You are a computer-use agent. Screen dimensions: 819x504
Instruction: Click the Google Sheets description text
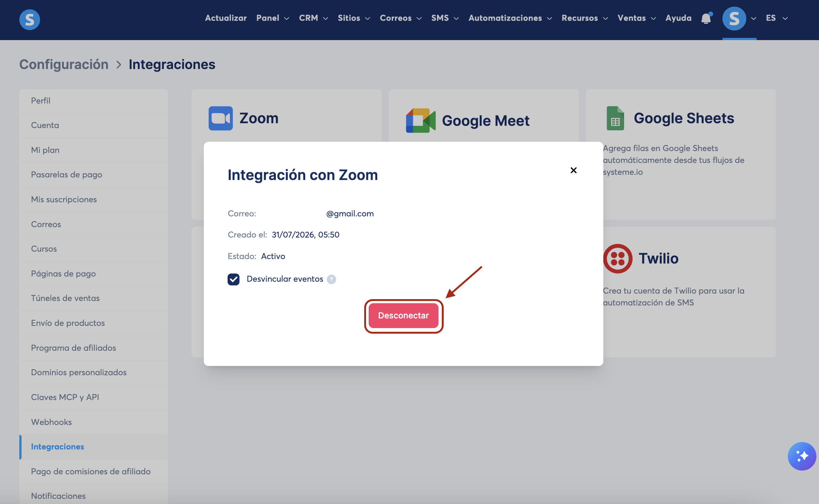pos(673,160)
